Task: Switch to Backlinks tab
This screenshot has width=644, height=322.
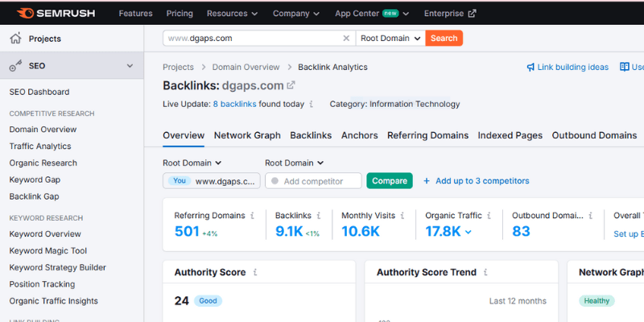Action: (x=311, y=135)
